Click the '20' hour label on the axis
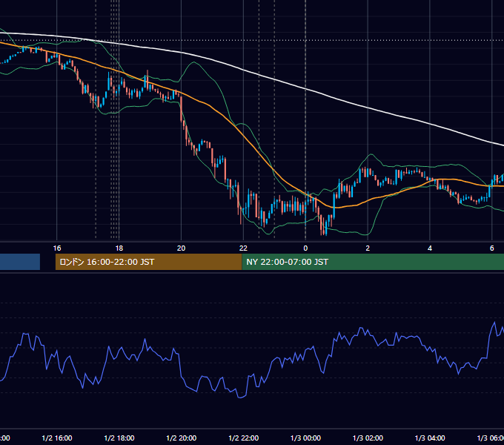This screenshot has width=504, height=445. [182, 248]
